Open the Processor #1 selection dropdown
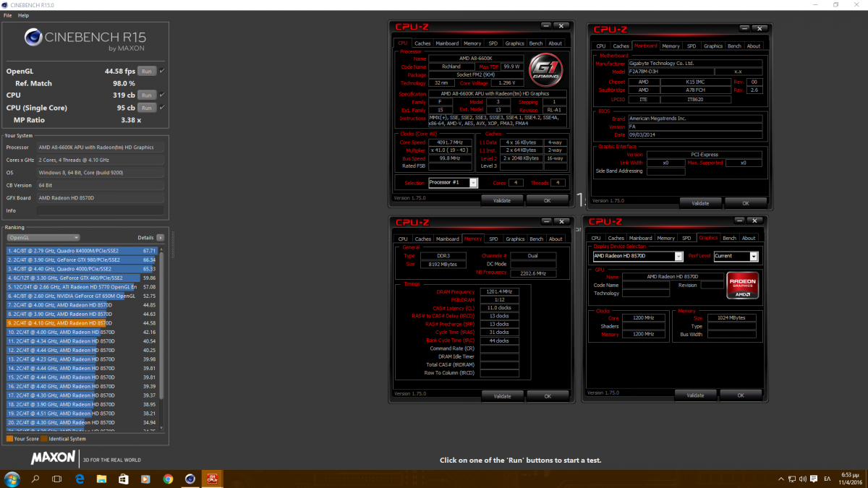 tap(453, 183)
